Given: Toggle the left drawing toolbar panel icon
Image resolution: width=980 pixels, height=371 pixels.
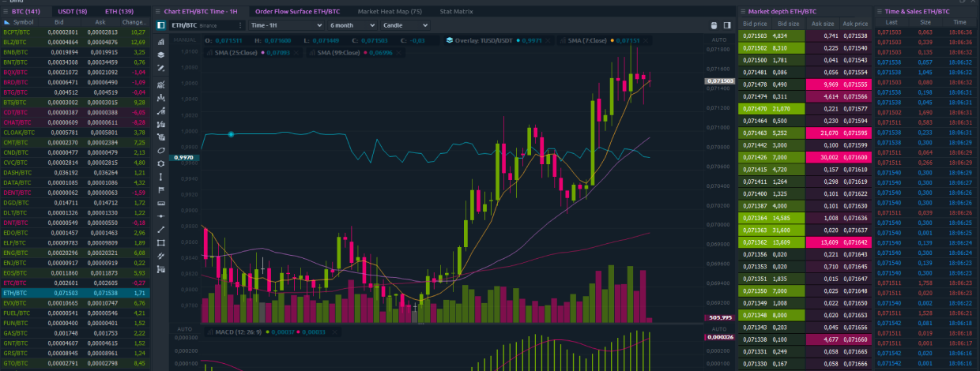Looking at the screenshot, I should [160, 25].
